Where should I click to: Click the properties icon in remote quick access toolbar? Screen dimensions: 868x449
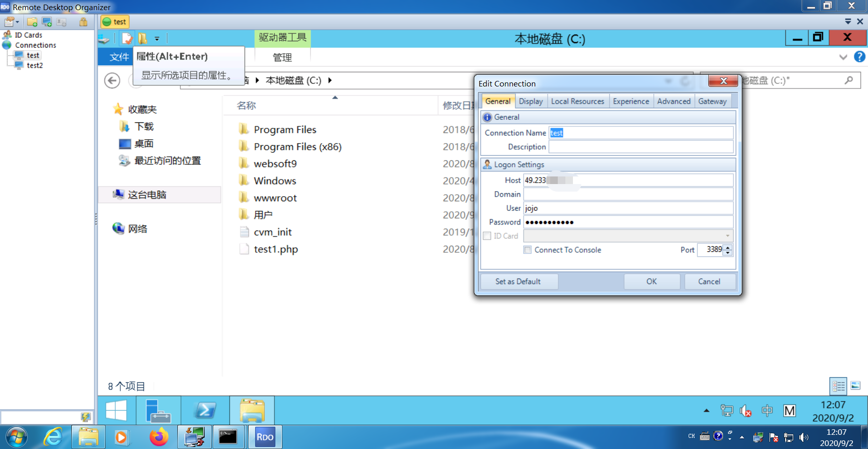[127, 38]
